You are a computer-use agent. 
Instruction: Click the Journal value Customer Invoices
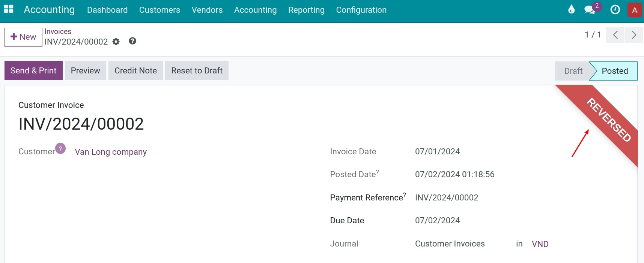(450, 244)
